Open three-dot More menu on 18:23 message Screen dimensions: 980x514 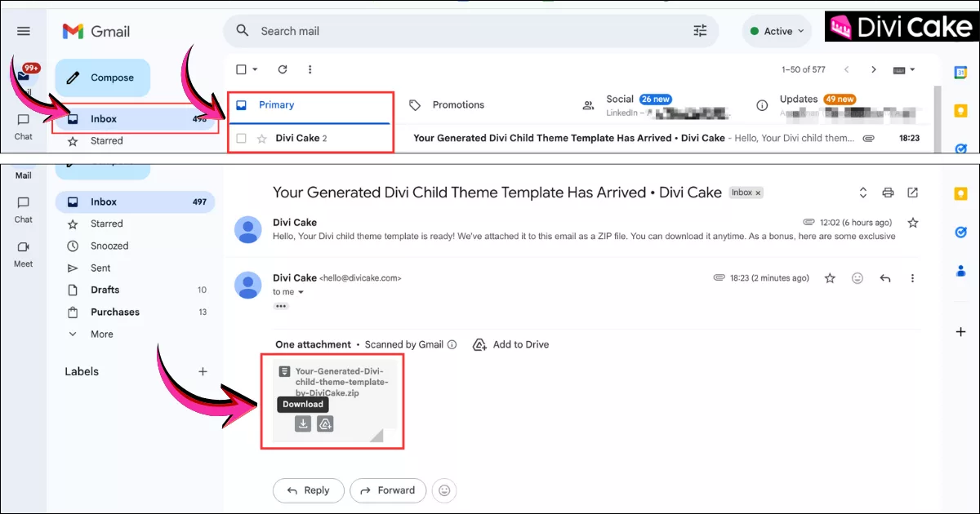pos(912,278)
